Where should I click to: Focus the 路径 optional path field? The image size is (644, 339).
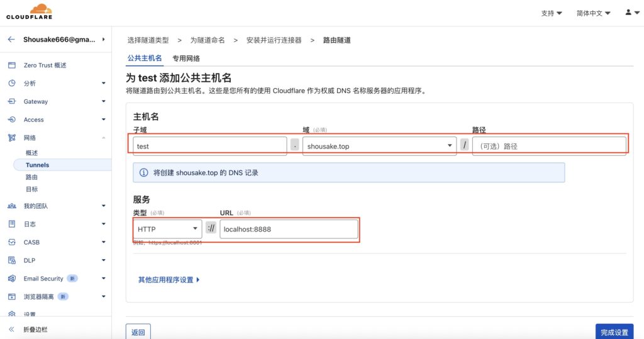point(549,146)
